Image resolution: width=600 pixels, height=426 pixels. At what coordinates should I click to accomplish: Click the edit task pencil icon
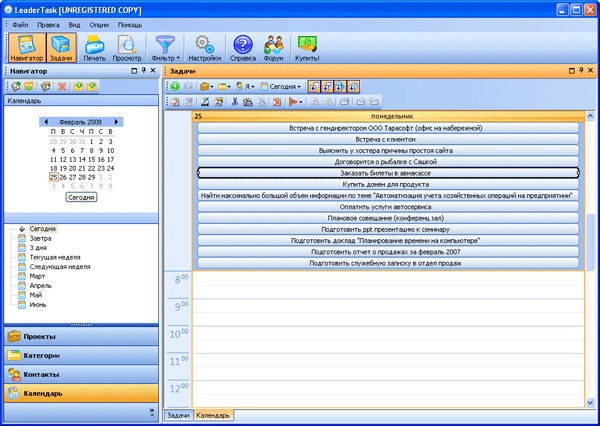pos(205,102)
